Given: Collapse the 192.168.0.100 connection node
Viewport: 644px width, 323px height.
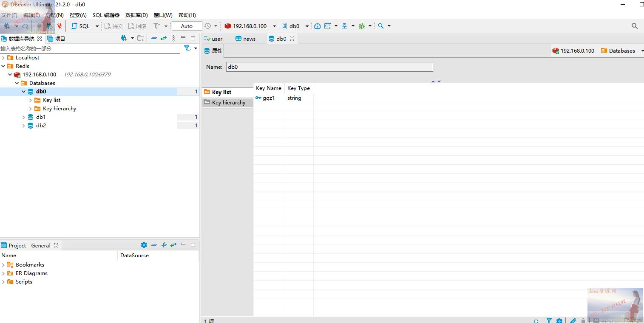Looking at the screenshot, I should tap(10, 75).
